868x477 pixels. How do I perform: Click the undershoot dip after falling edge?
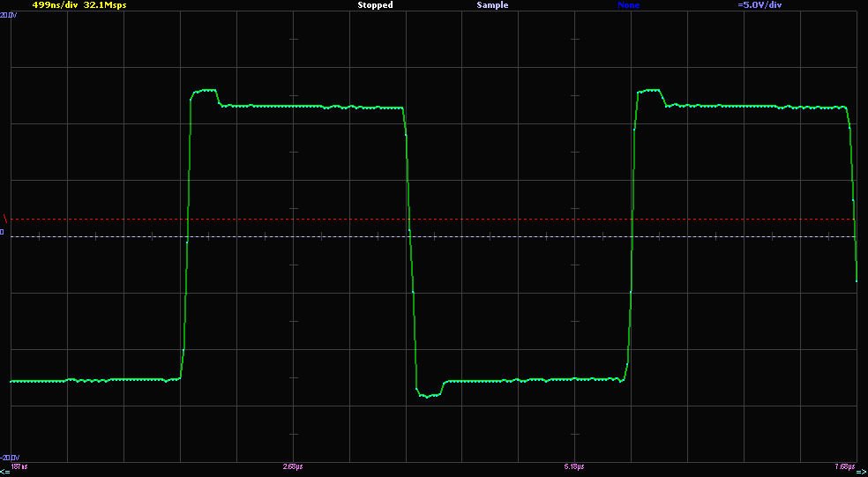point(430,396)
